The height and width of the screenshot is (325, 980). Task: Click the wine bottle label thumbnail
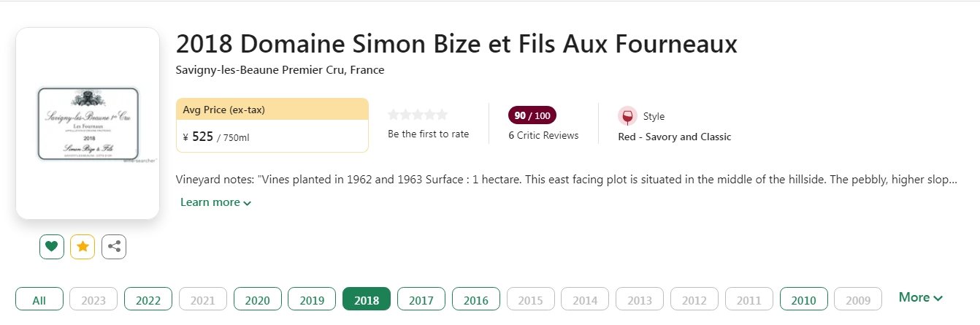pyautogui.click(x=88, y=123)
